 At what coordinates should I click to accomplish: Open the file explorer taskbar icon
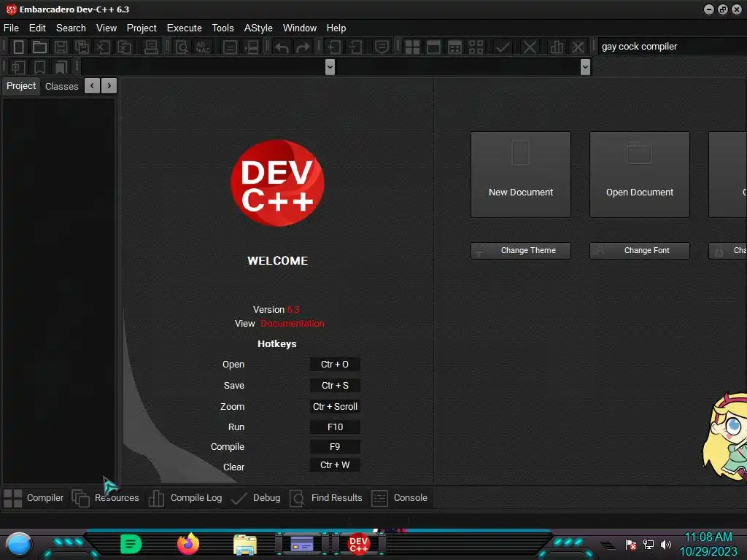click(x=245, y=545)
